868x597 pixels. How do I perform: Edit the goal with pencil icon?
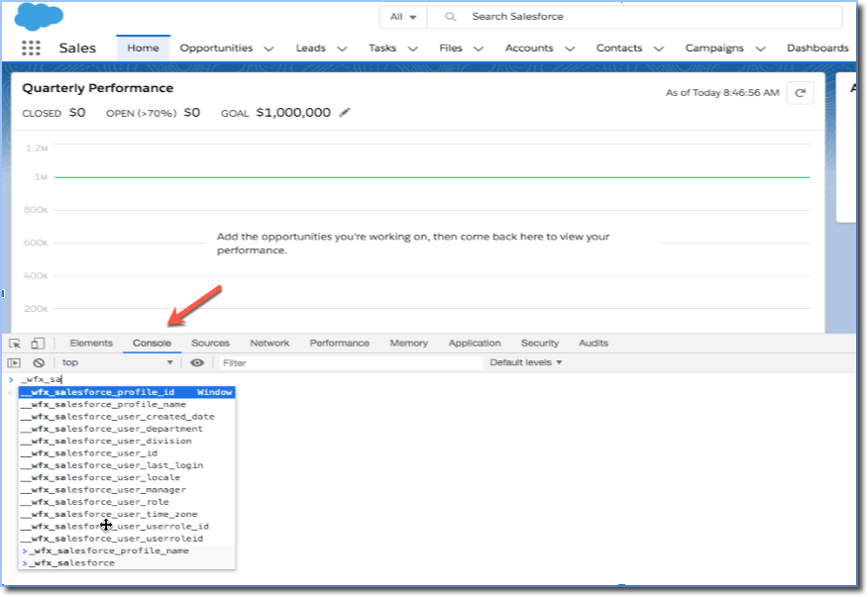click(345, 112)
